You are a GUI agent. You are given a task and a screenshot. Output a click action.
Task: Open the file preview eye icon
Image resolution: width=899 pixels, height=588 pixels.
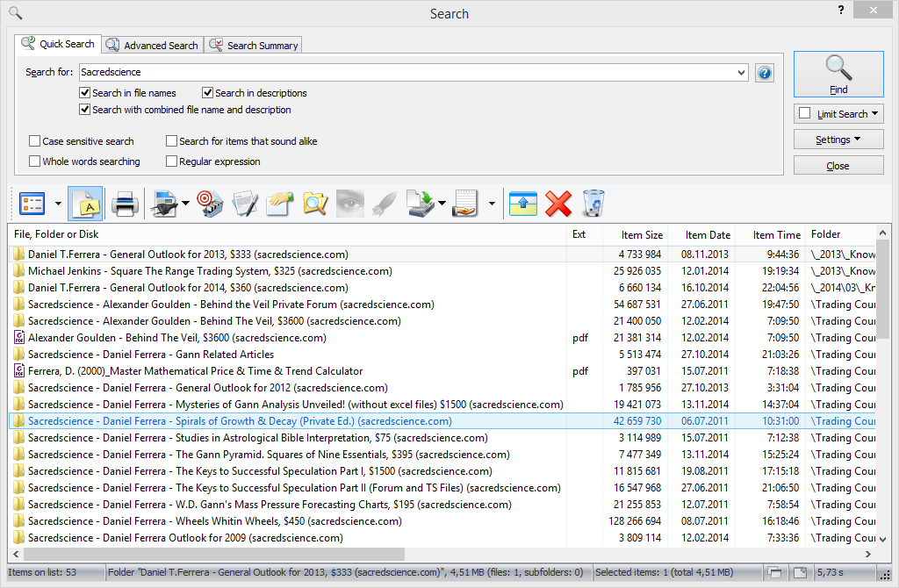(x=351, y=204)
